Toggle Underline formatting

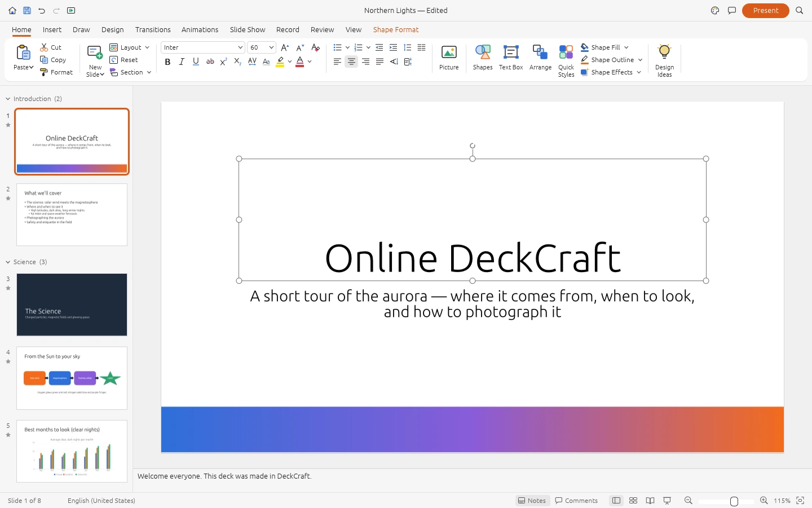[196, 62]
